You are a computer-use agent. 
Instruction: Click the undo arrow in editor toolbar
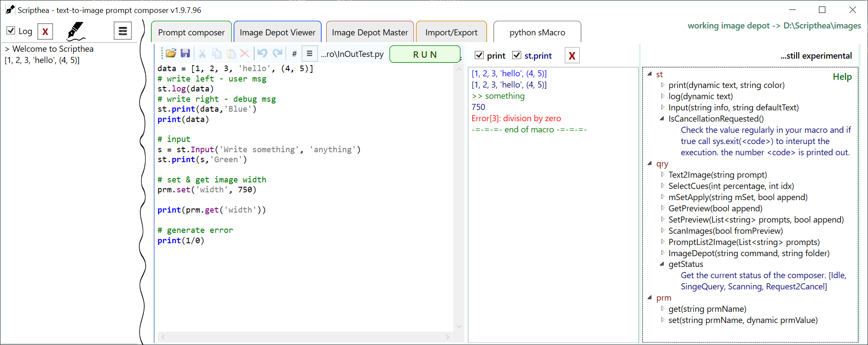click(x=262, y=53)
